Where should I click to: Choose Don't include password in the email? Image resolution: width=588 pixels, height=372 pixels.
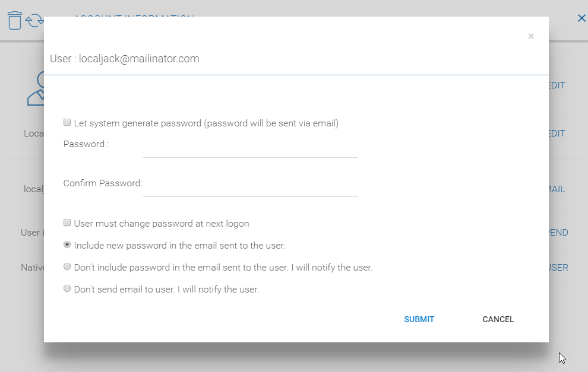click(67, 267)
